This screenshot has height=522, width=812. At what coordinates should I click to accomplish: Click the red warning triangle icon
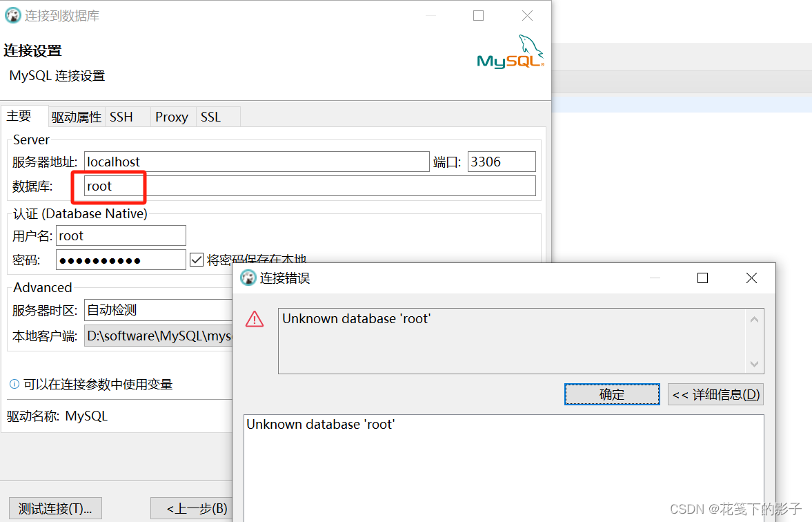[x=255, y=319]
